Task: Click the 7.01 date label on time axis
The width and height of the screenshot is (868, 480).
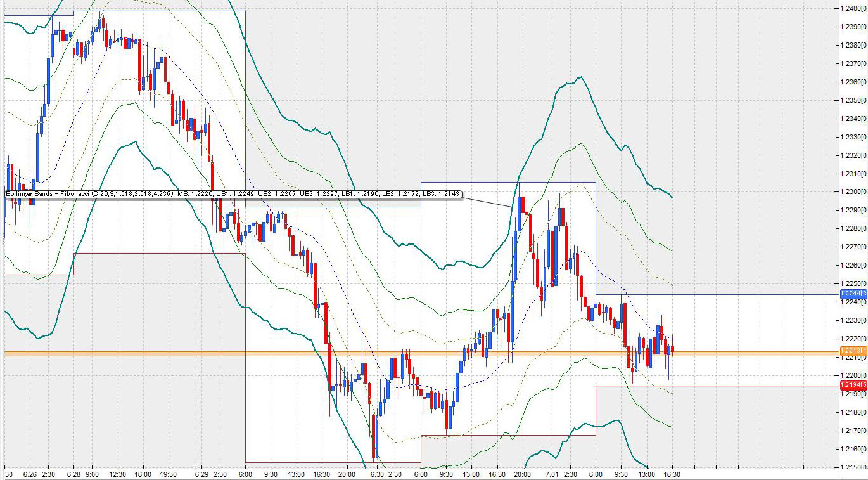Action: pyautogui.click(x=552, y=474)
